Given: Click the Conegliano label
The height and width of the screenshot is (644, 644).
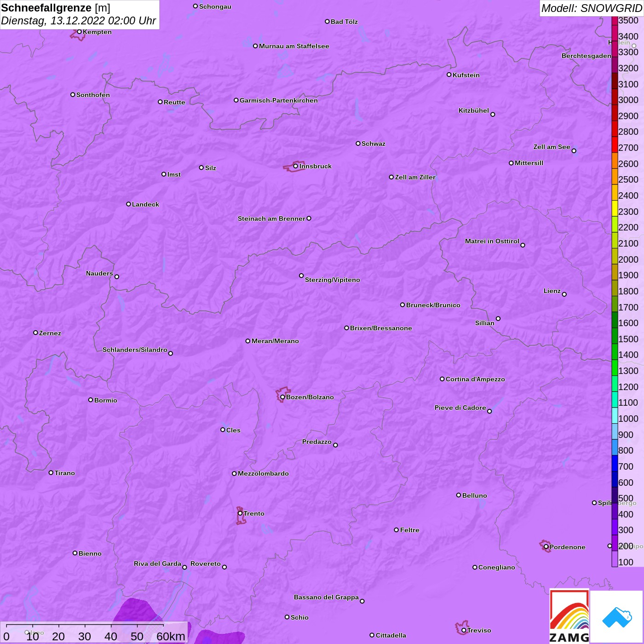Looking at the screenshot, I should click(x=497, y=567).
